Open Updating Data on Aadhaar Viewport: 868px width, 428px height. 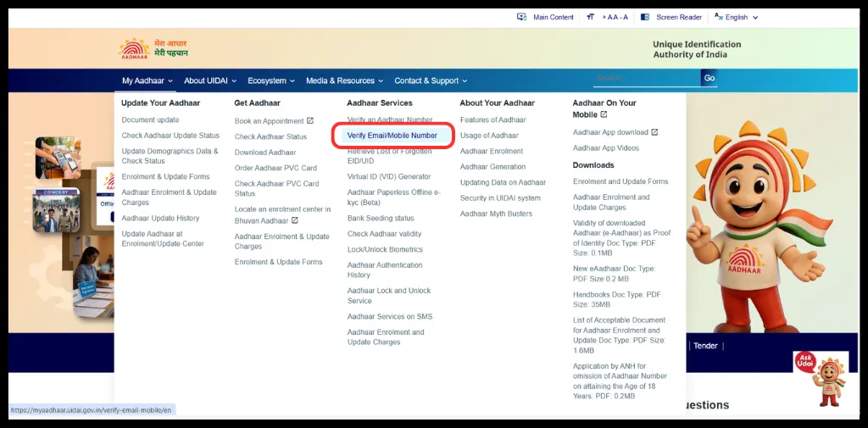[x=503, y=182]
